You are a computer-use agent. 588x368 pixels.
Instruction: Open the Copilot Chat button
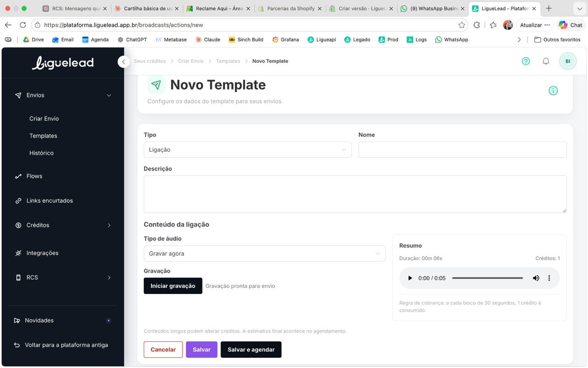coord(570,25)
